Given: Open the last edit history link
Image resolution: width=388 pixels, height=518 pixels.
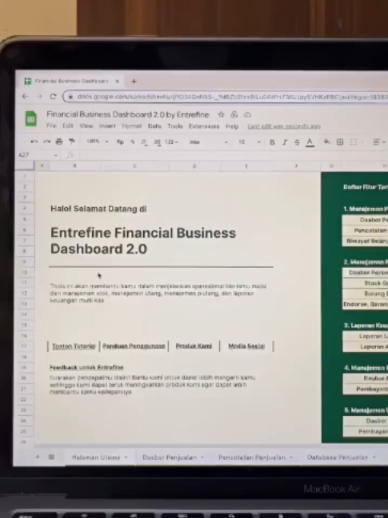Looking at the screenshot, I should (284, 126).
